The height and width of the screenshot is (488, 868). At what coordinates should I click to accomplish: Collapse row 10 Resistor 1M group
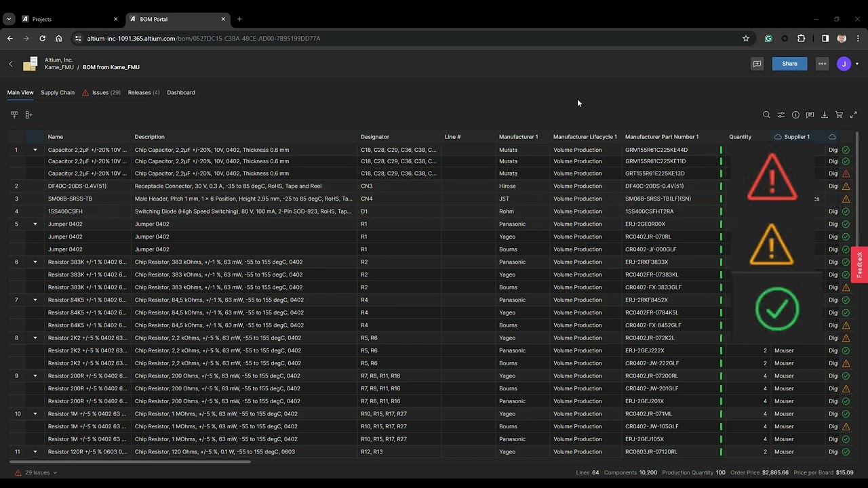(35, 414)
